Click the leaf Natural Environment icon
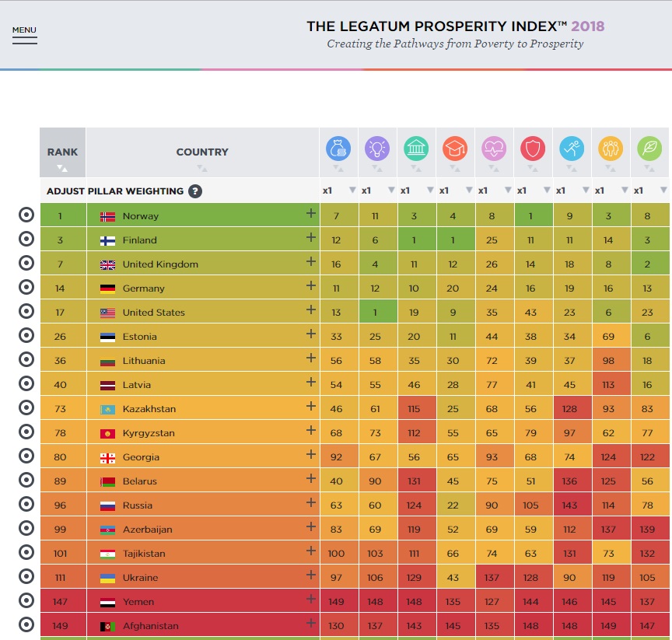672x640 pixels. [x=649, y=148]
